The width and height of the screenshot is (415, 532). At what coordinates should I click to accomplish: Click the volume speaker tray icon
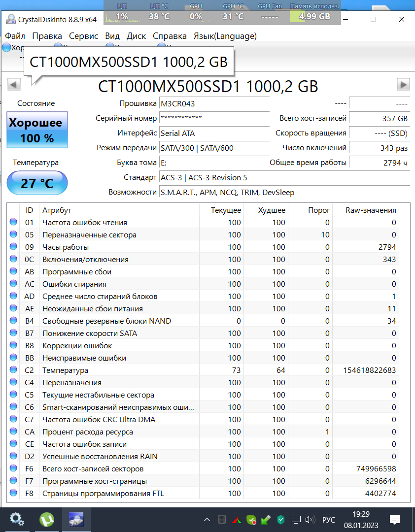(310, 520)
